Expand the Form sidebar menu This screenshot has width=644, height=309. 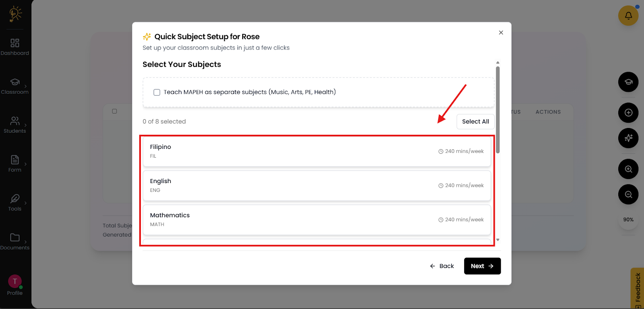coord(15,164)
